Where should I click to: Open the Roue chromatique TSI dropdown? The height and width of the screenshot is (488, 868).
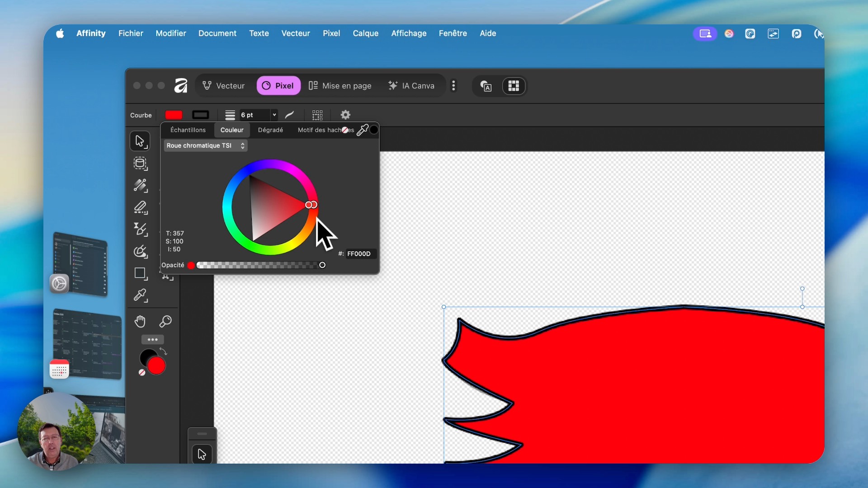tap(205, 145)
